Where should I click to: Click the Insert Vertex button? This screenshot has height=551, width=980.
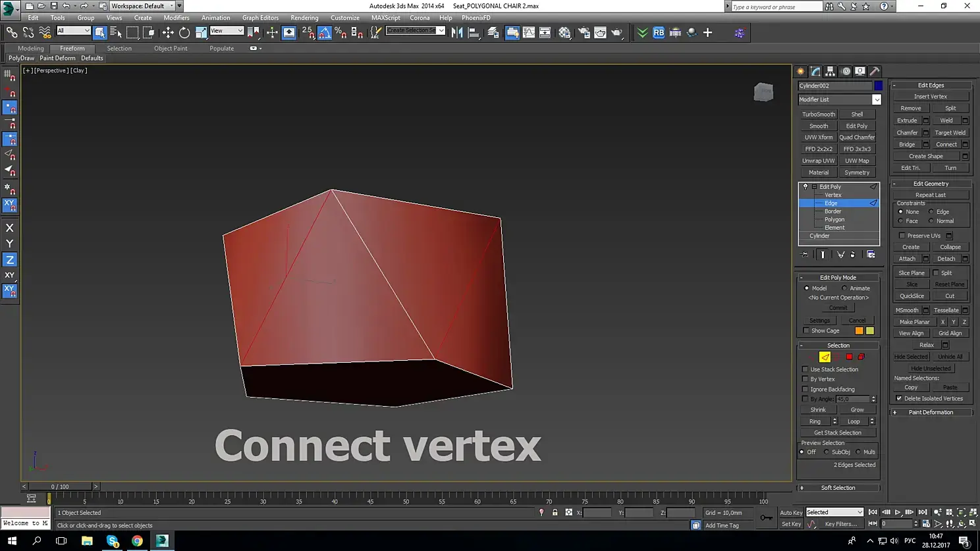931,97
